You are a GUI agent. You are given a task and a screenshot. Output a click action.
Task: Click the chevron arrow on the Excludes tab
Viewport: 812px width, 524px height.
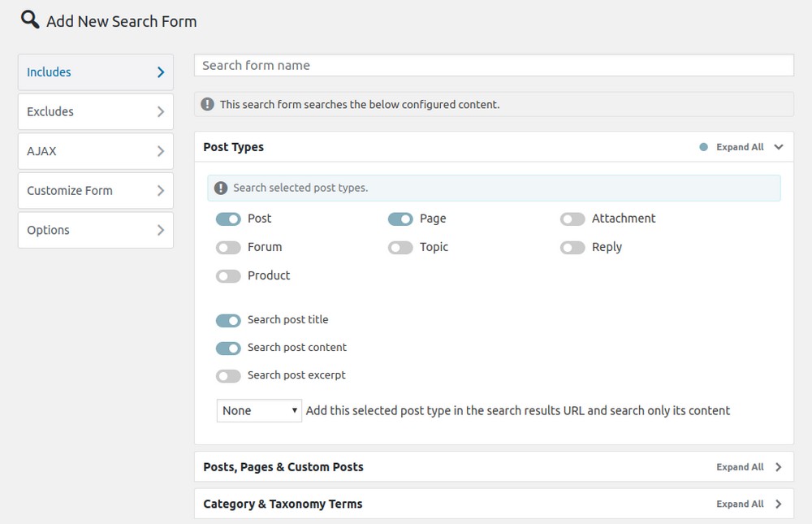(161, 112)
